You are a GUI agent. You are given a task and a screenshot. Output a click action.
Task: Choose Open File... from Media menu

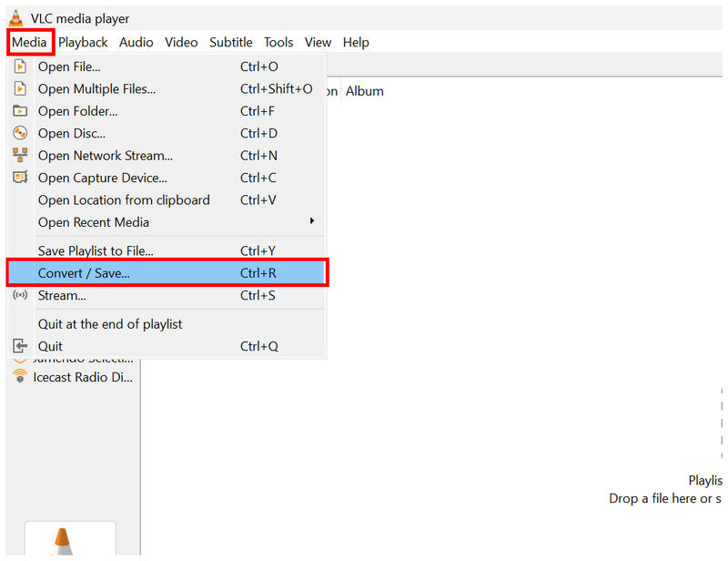pos(167,66)
